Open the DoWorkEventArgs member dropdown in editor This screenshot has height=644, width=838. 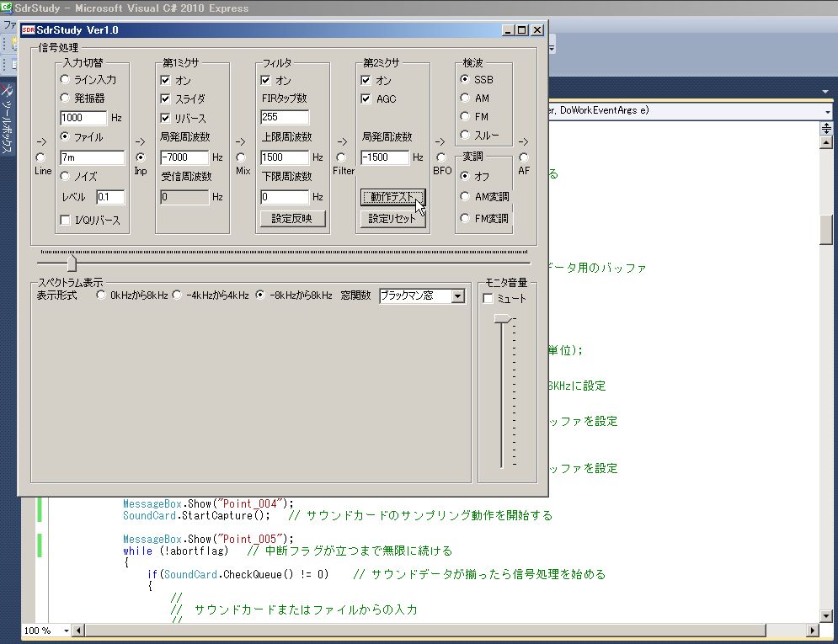point(827,111)
